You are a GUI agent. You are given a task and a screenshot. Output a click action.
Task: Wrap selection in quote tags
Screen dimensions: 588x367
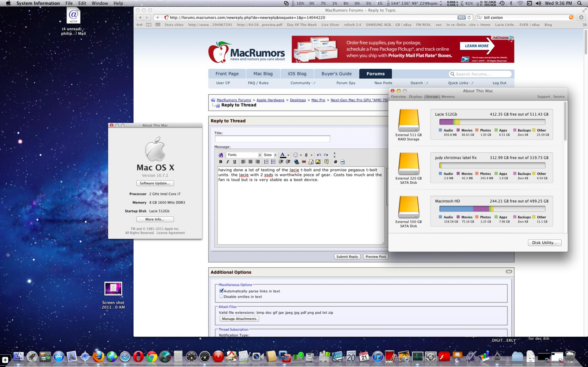(327, 162)
